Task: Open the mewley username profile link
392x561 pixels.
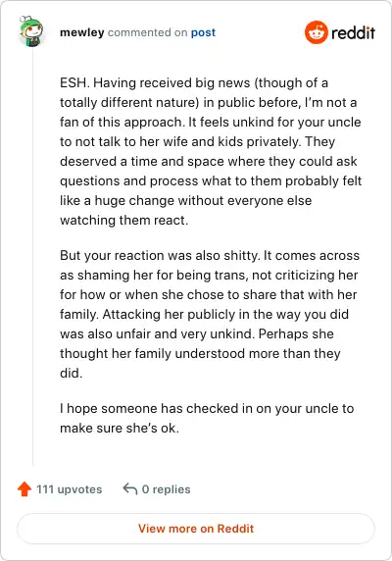Action: [x=82, y=32]
